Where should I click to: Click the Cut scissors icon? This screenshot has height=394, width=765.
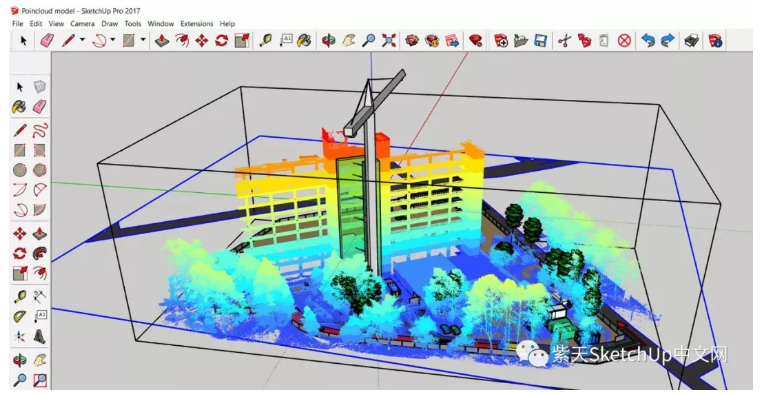(564, 40)
